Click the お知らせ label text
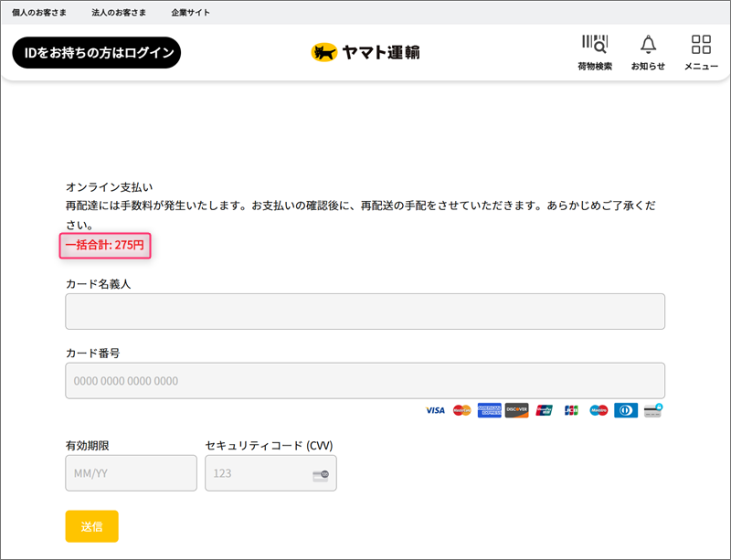731x560 pixels. 648,66
